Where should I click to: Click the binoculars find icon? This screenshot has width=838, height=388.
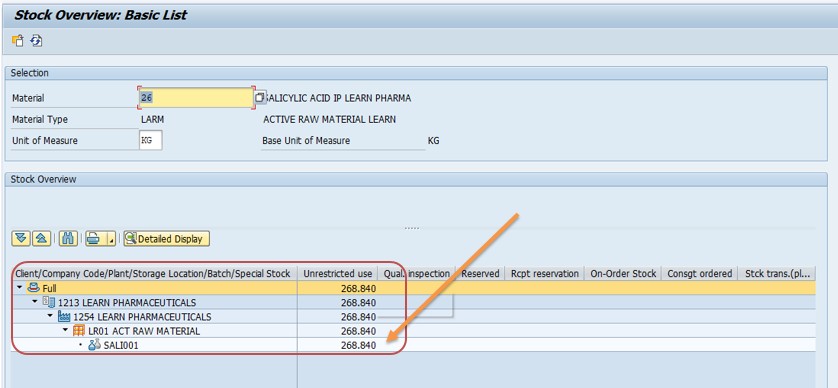click(x=69, y=238)
